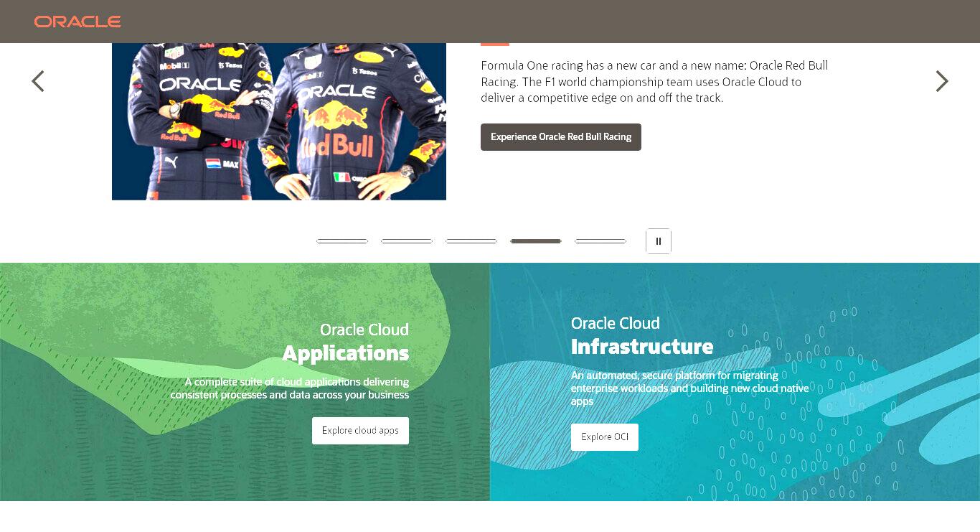The height and width of the screenshot is (532, 980).
Task: Click the active fourth slide indicator
Action: click(x=536, y=241)
